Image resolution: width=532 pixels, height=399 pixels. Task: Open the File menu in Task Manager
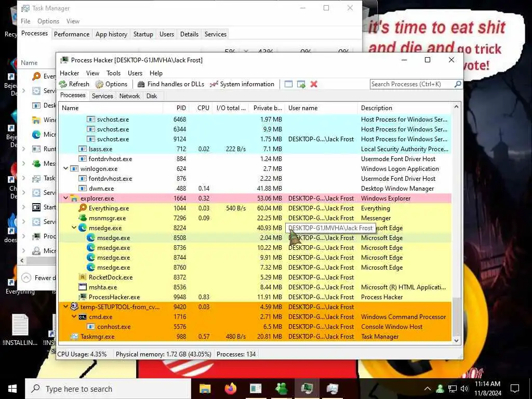25,21
